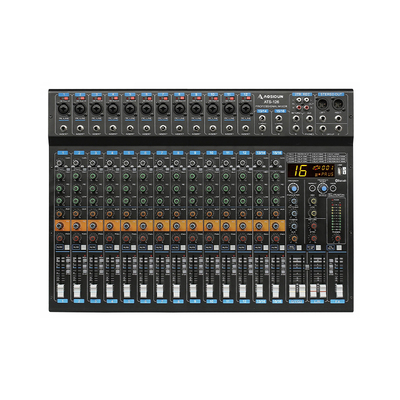
Task: Click the orange-ring knob above the band on channel 2
Action: pos(76,214)
